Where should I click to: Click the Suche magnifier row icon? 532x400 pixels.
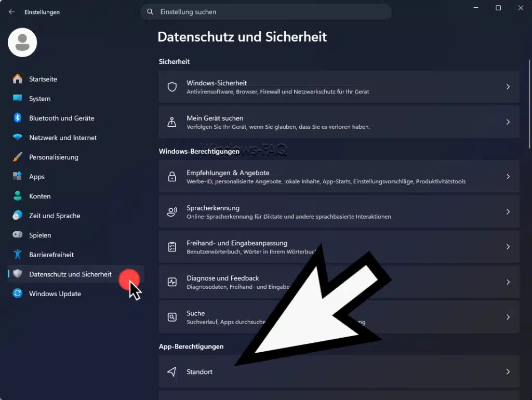pyautogui.click(x=172, y=317)
